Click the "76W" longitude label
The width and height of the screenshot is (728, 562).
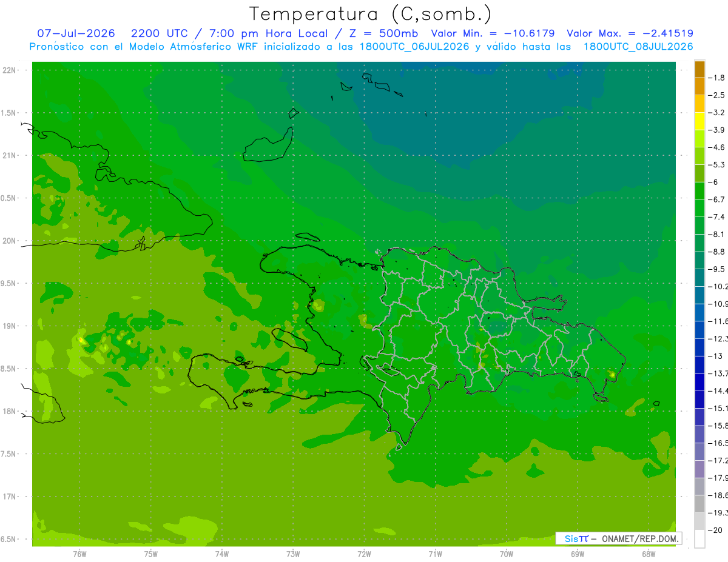click(x=79, y=554)
